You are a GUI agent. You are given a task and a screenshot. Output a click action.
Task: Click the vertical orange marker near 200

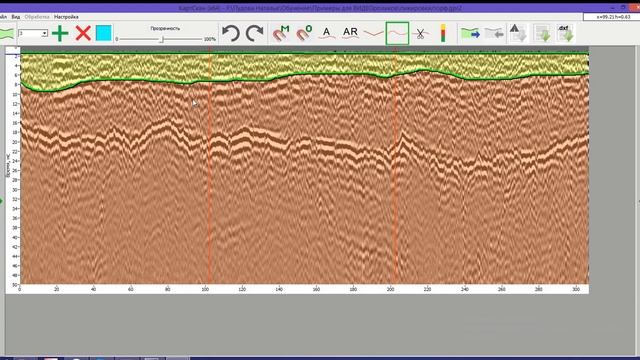point(395,165)
